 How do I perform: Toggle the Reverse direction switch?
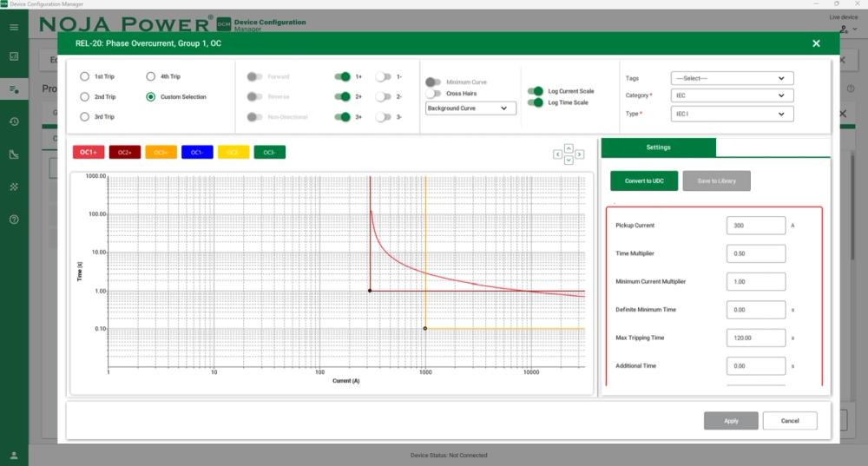pyautogui.click(x=254, y=97)
